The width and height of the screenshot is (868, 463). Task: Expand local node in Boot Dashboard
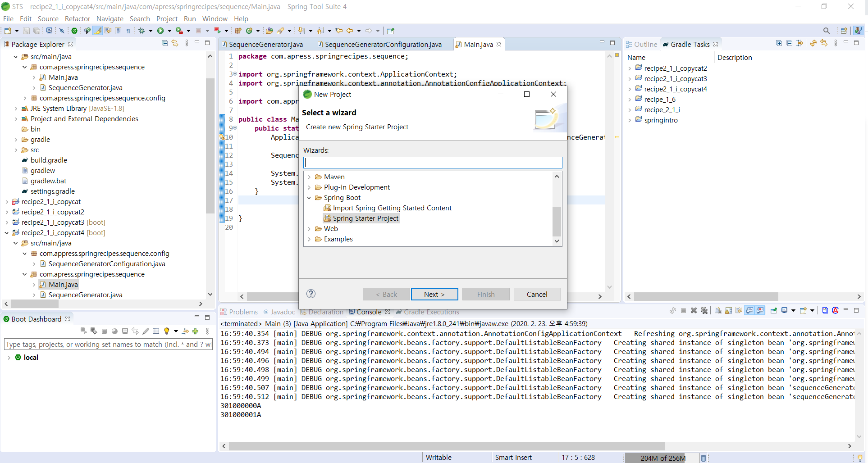tap(9, 358)
